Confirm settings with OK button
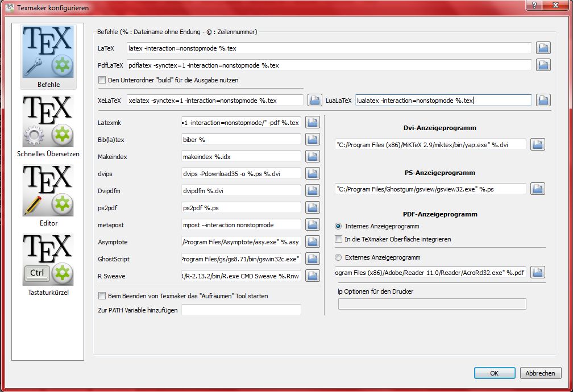This screenshot has height=392, width=573. tap(495, 373)
